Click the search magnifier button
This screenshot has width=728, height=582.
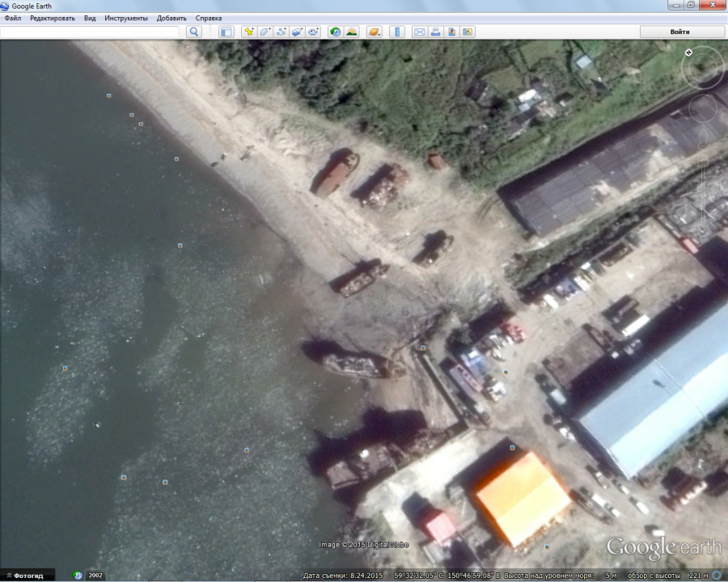pos(194,32)
